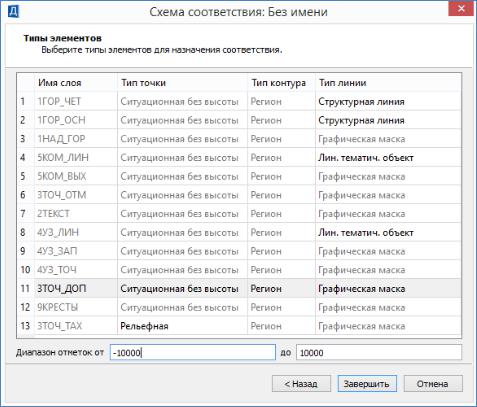Go back with the Назад button
The width and height of the screenshot is (477, 407).
(301, 384)
